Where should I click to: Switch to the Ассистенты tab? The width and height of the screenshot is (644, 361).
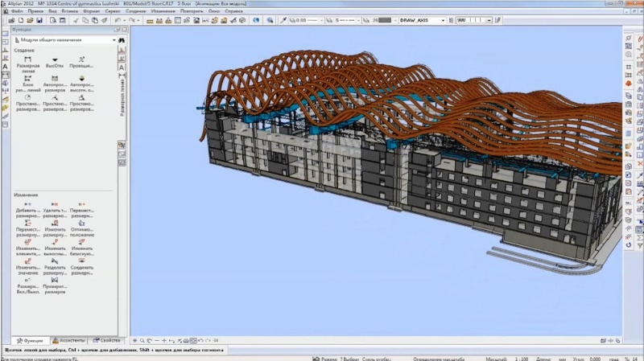[68, 340]
